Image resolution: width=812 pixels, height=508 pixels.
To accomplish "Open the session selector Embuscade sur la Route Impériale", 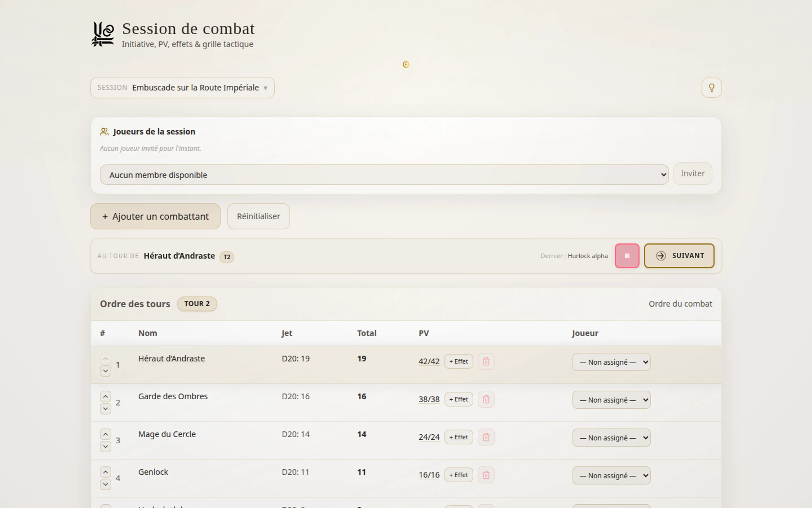I will (x=182, y=88).
